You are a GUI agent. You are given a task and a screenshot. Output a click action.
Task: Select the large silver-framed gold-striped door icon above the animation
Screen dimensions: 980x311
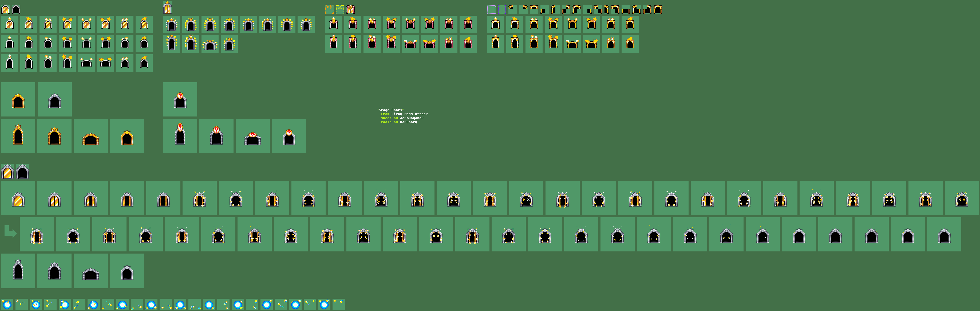8,172
